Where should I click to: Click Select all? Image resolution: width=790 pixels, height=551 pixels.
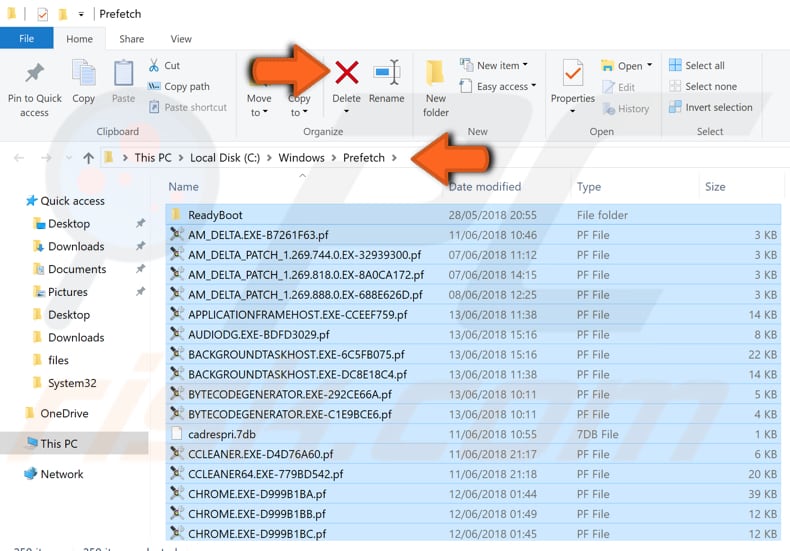click(697, 65)
